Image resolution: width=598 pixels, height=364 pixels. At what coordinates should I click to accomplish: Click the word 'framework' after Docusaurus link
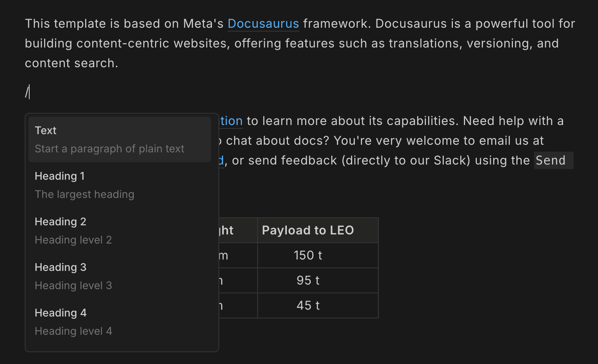pos(335,24)
